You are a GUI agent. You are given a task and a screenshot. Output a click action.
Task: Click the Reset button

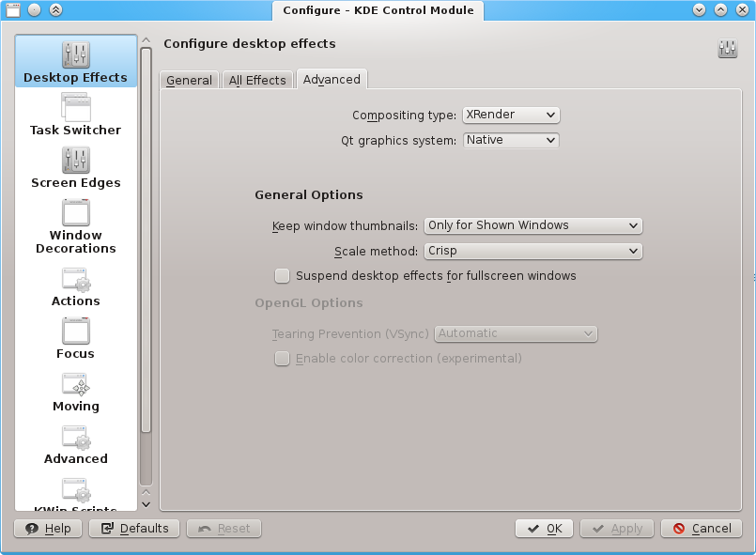[224, 529]
